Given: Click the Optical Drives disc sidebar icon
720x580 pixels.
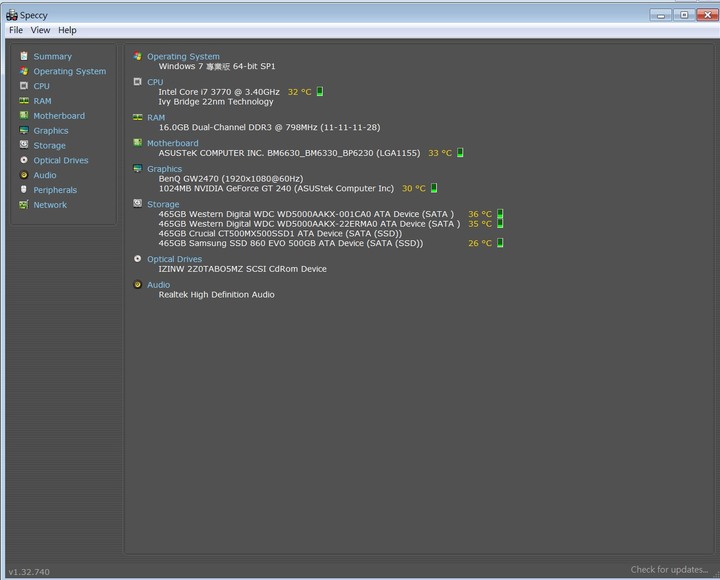Looking at the screenshot, I should [x=24, y=160].
